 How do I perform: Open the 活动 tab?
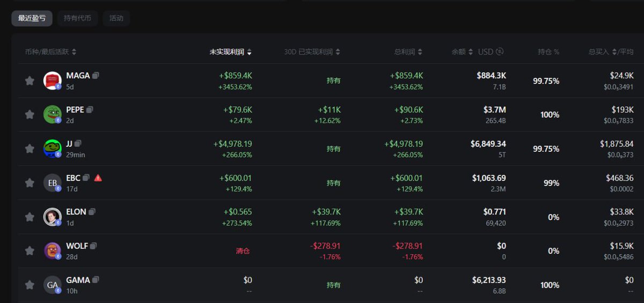pyautogui.click(x=116, y=18)
